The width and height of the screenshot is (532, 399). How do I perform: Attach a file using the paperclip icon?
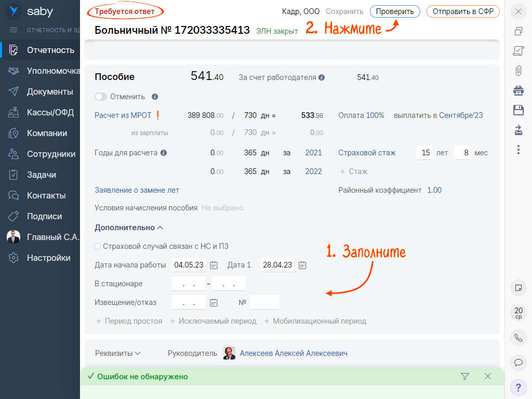tap(518, 71)
